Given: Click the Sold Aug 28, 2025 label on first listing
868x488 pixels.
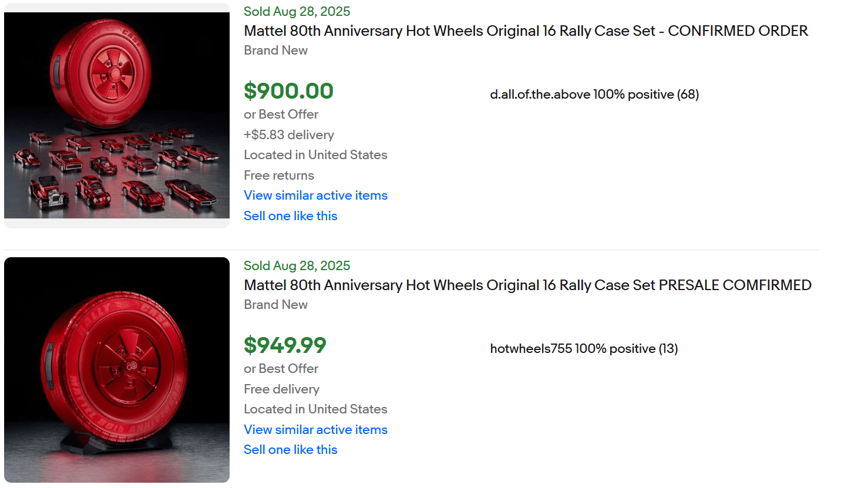Looking at the screenshot, I should click(297, 11).
